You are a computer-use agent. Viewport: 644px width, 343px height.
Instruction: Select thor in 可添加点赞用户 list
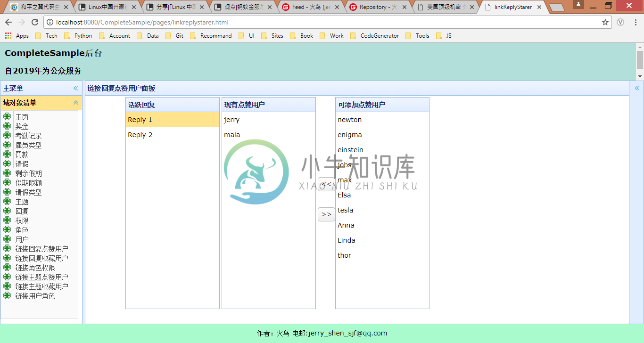click(x=382, y=255)
